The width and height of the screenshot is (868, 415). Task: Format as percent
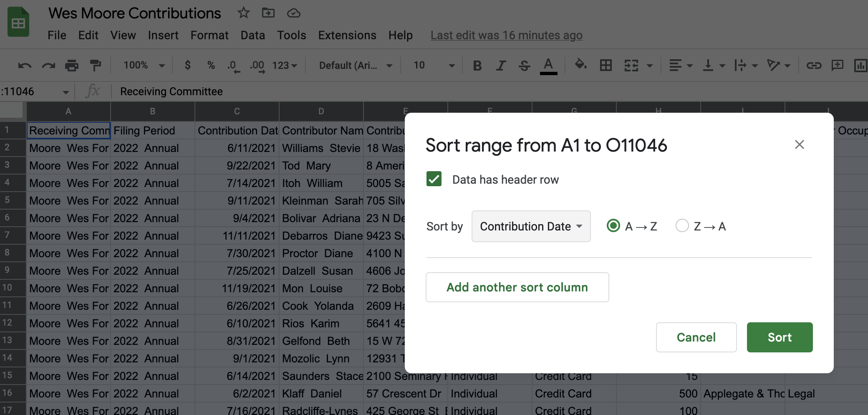coord(211,65)
